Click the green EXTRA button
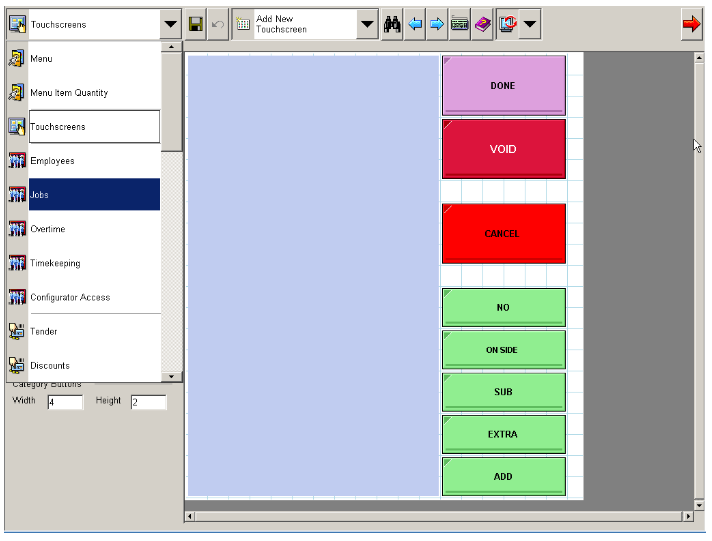The height and width of the screenshot is (541, 712). [x=504, y=434]
